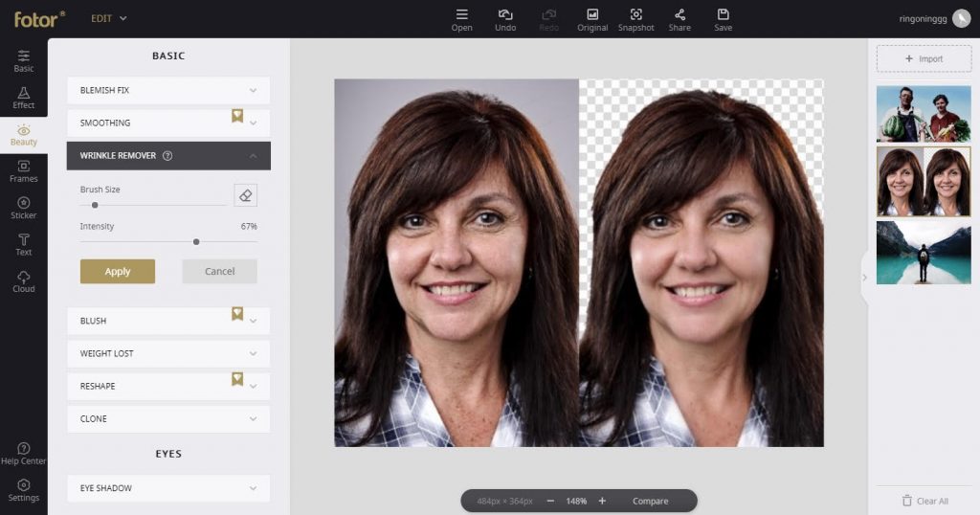Click the Redo icon
The image size is (980, 515).
point(548,20)
